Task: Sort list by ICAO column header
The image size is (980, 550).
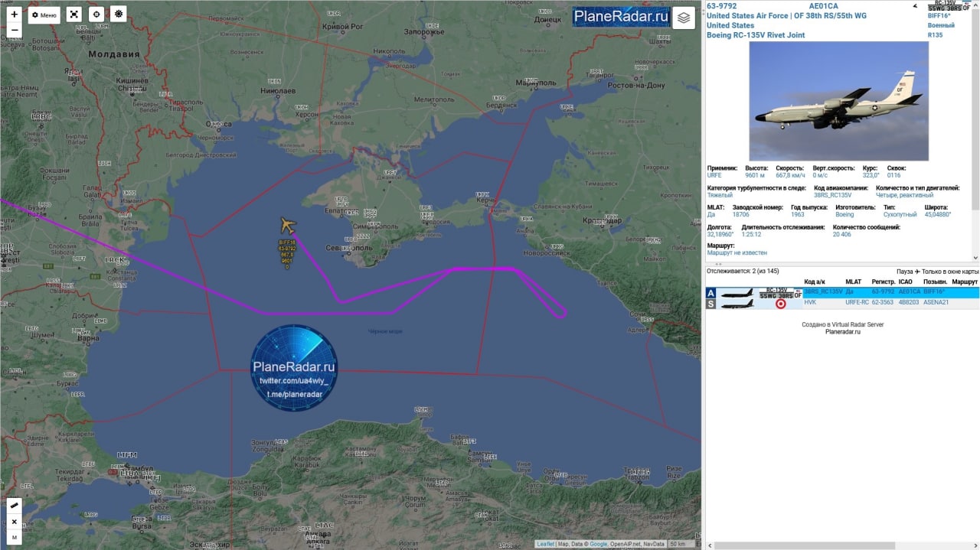Action: pos(905,282)
